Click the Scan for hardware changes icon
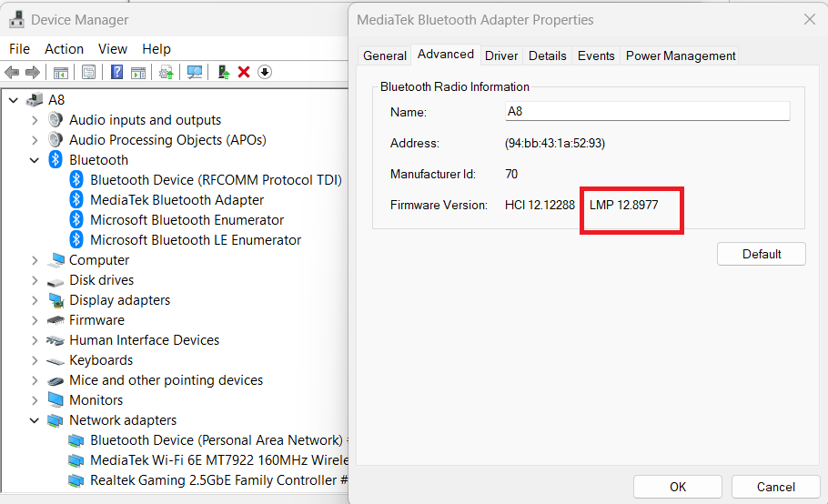828x504 pixels. coord(194,73)
